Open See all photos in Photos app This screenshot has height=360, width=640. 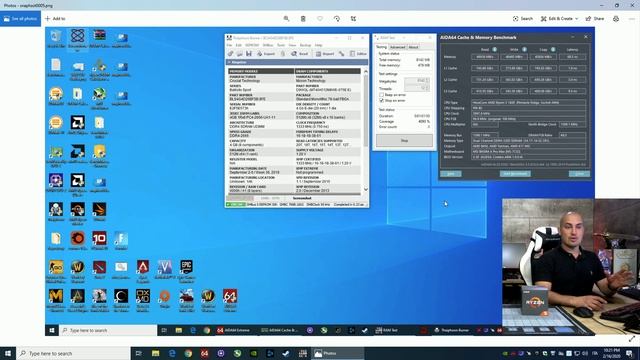click(x=20, y=19)
